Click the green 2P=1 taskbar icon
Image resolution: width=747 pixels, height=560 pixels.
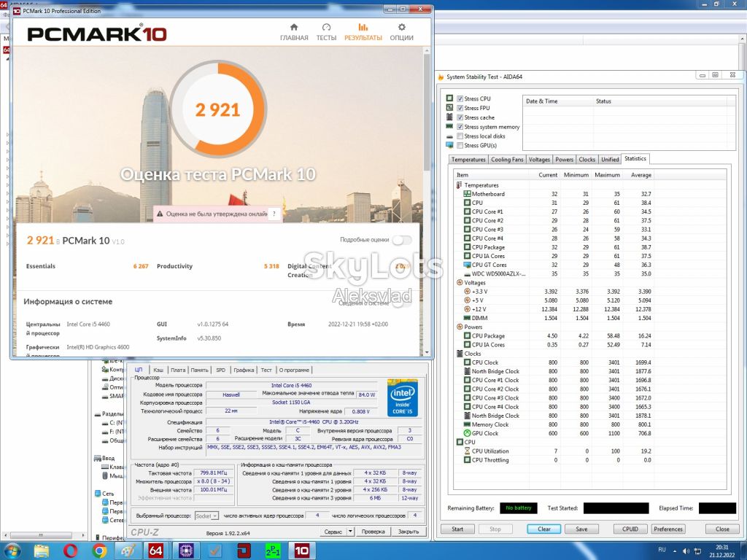[273, 551]
